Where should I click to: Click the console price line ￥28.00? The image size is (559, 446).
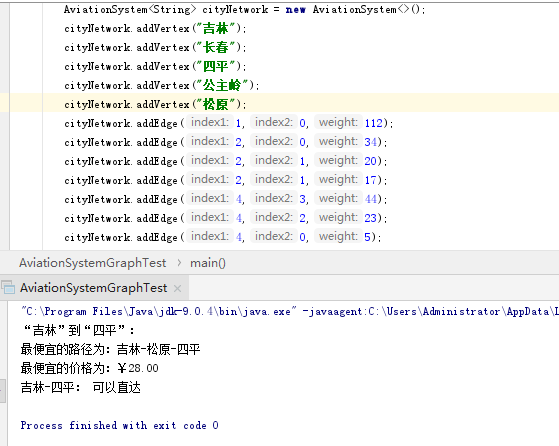pyautogui.click(x=89, y=368)
